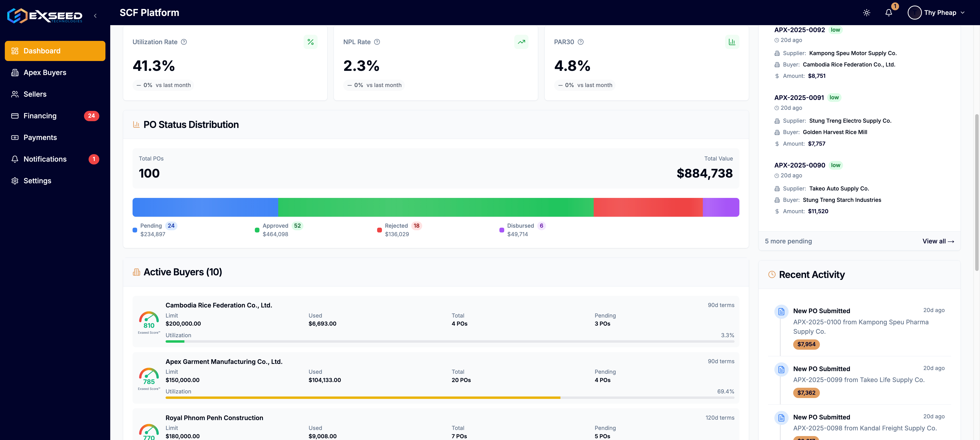Click the trend arrow icon on NPL Rate card
Viewport: 980px width, 440px height.
521,42
